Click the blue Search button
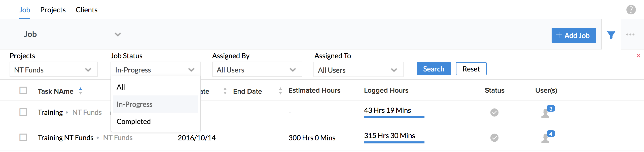The width and height of the screenshot is (644, 152). click(x=433, y=69)
